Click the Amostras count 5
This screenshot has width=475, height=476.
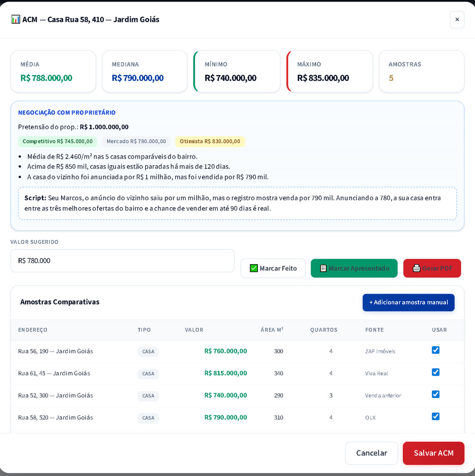tap(391, 78)
